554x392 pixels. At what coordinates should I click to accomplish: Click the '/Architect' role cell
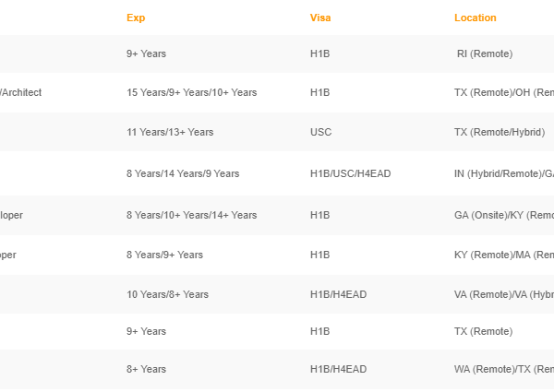[20, 92]
